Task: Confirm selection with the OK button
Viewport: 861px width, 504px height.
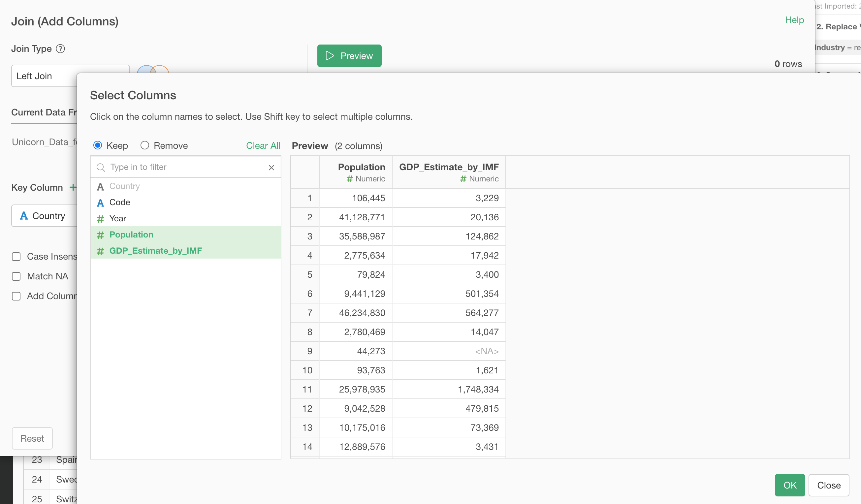Action: pos(789,485)
